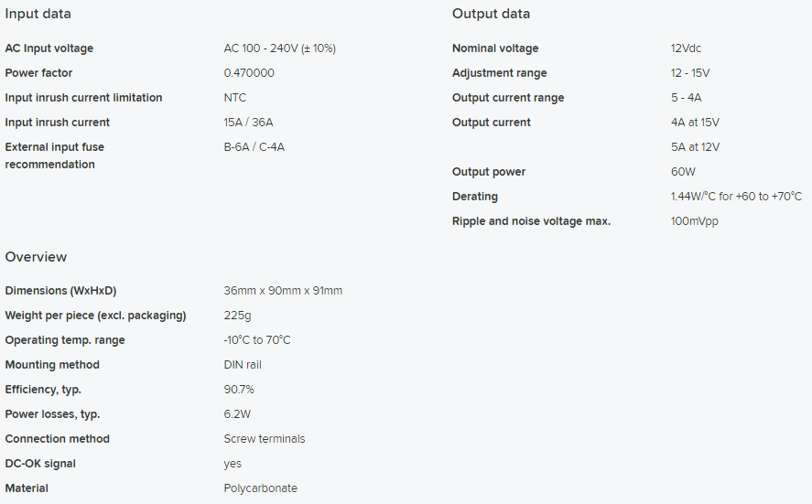The height and width of the screenshot is (504, 812).
Task: Select the Dimensions 36mm x 90mm x 91mm
Action: 283,291
